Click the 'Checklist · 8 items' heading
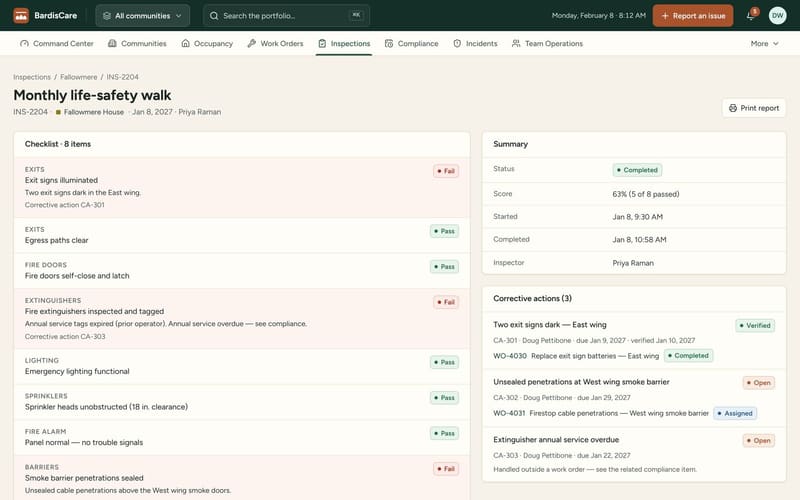The height and width of the screenshot is (500, 800). (58, 144)
